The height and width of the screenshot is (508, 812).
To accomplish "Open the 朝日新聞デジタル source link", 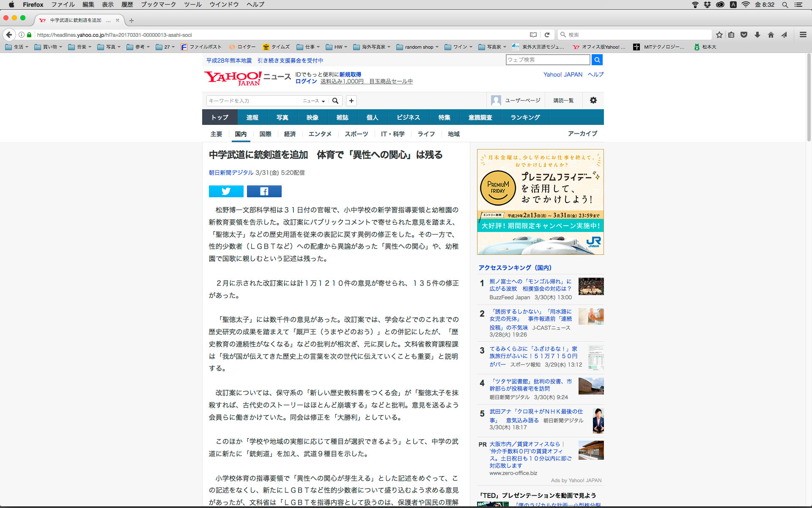I will [231, 173].
